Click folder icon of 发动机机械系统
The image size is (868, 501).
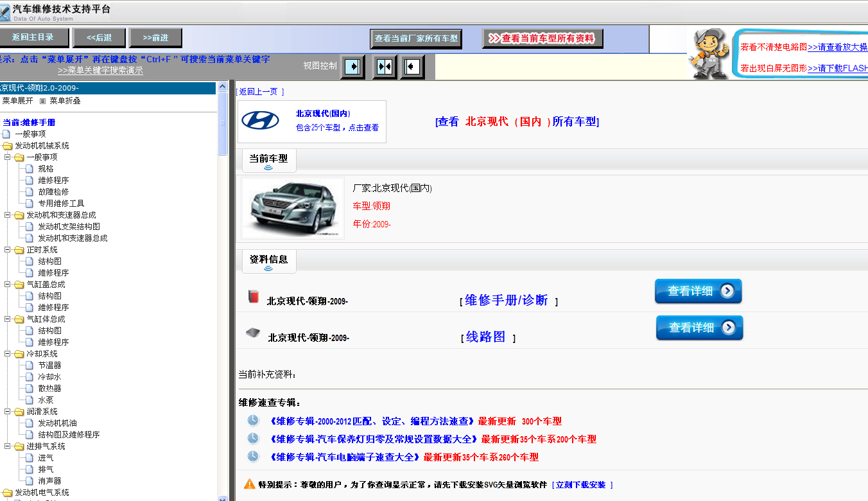point(8,146)
